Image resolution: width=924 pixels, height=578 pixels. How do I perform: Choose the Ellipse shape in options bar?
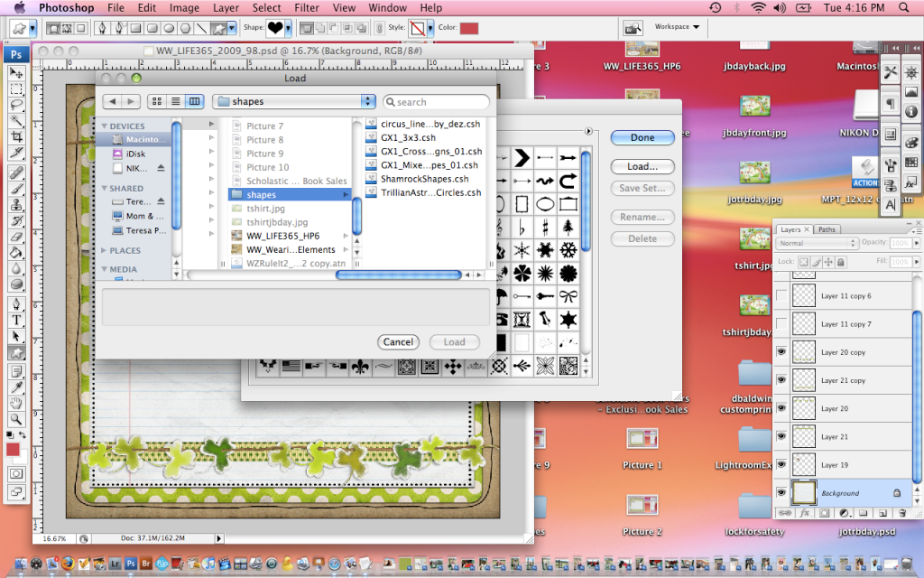pyautogui.click(x=169, y=28)
